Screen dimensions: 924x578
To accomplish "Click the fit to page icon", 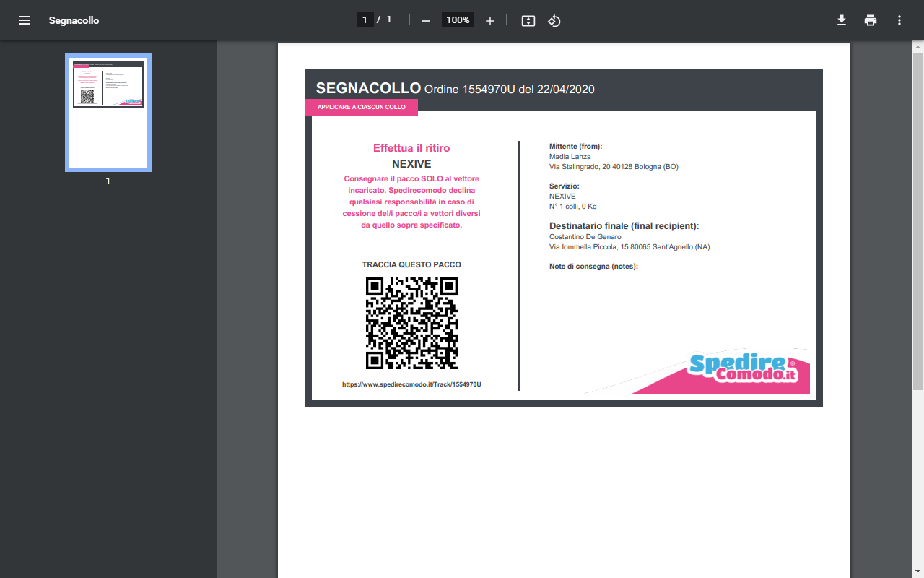I will 528,20.
